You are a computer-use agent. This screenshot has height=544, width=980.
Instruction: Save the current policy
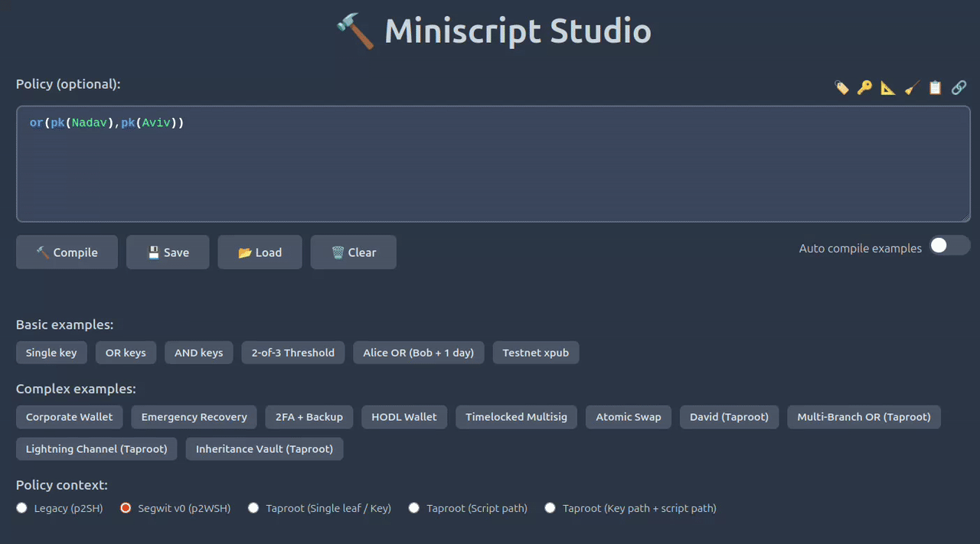[x=168, y=252]
